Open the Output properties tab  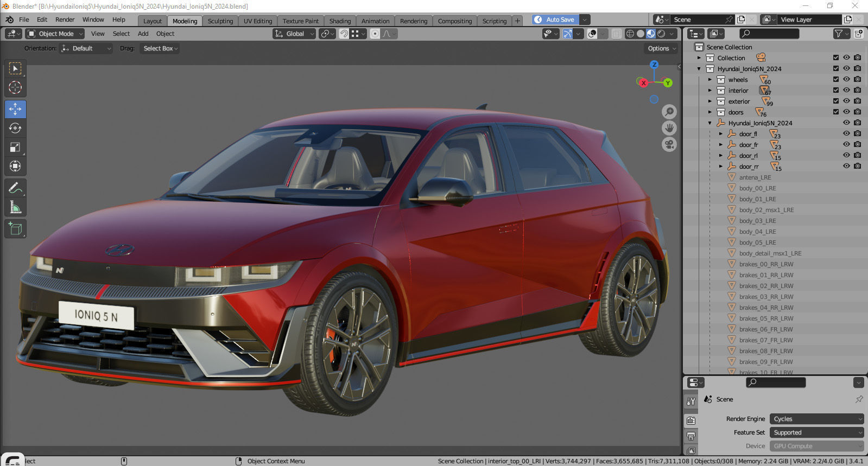691,436
